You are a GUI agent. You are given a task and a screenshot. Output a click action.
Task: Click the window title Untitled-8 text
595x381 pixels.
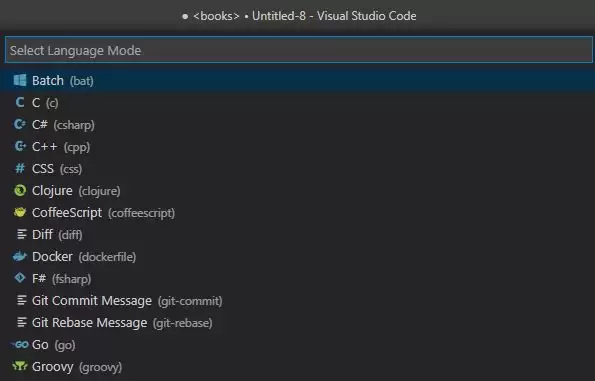coord(279,16)
